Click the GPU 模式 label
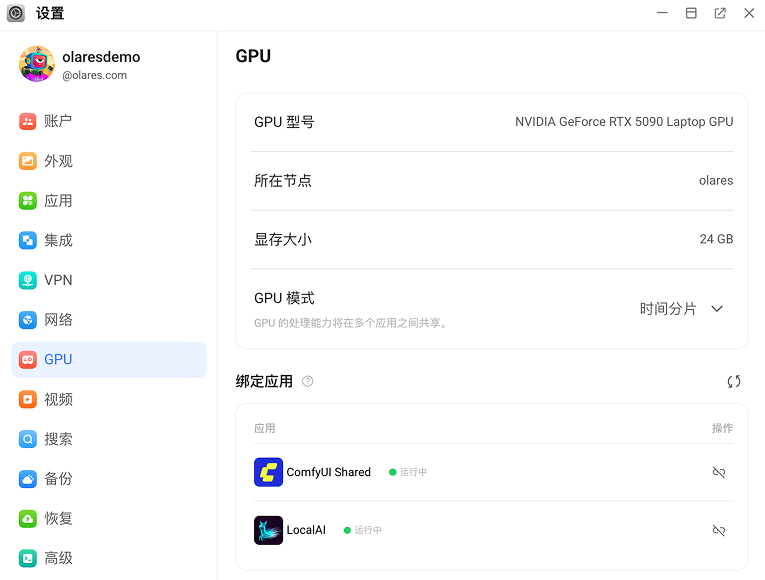This screenshot has height=580, width=765. [284, 298]
